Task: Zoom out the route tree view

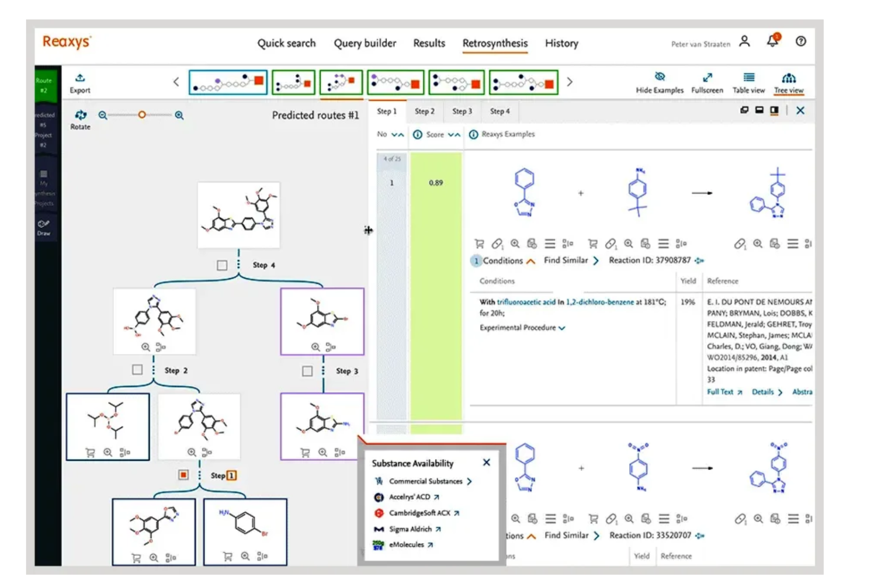Action: click(102, 115)
